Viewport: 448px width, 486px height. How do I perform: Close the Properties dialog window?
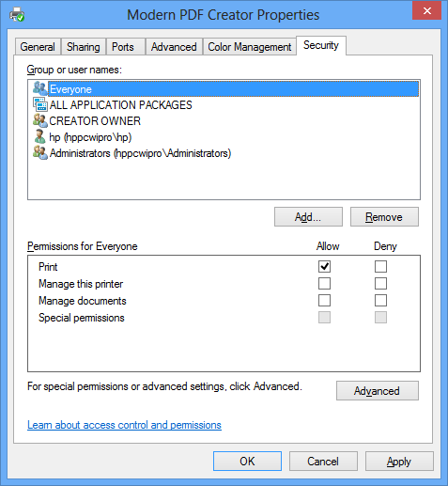(x=426, y=11)
